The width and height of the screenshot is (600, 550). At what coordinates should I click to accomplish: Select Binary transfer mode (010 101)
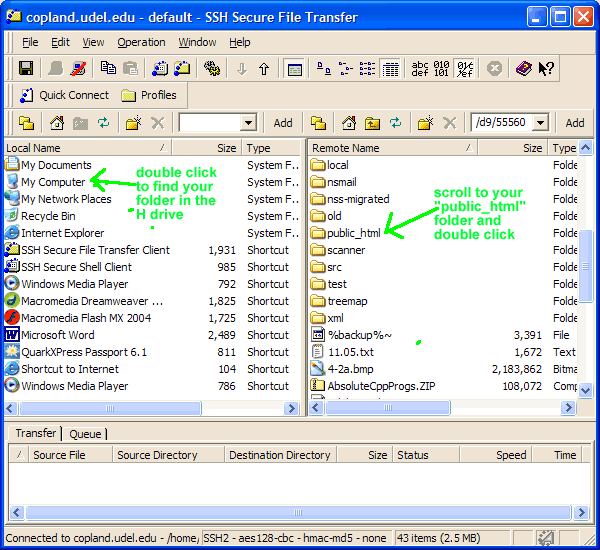(x=441, y=69)
